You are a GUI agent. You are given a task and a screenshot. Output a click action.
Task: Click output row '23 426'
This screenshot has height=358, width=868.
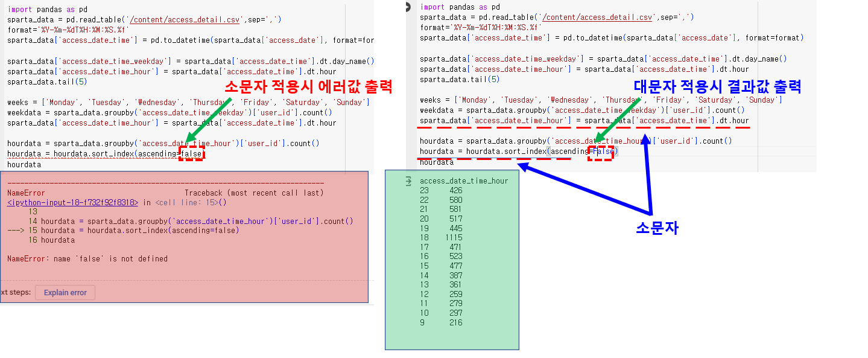[x=441, y=191]
